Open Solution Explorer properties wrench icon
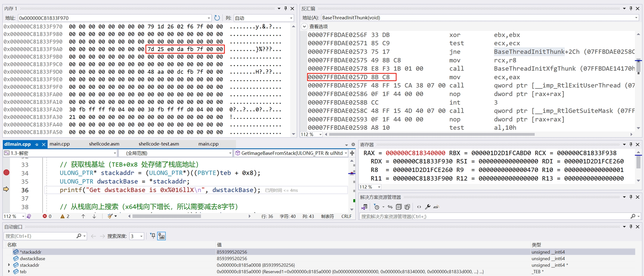 427,207
